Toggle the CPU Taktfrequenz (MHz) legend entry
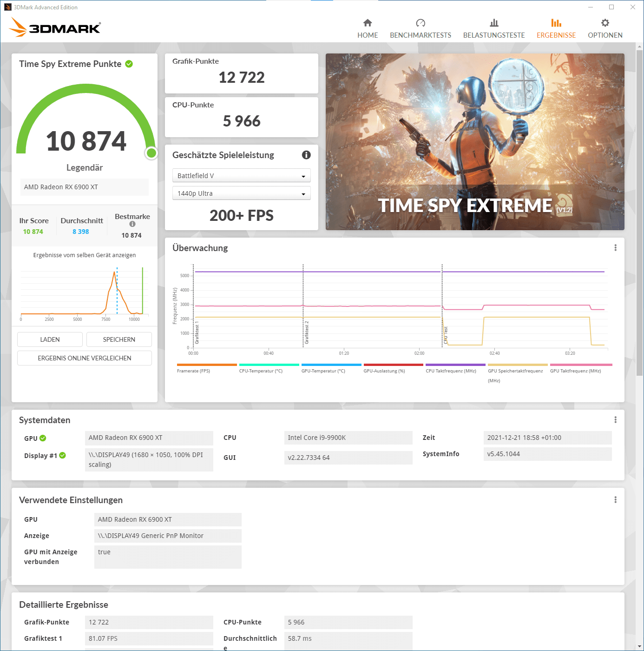Image resolution: width=644 pixels, height=651 pixels. click(x=456, y=368)
